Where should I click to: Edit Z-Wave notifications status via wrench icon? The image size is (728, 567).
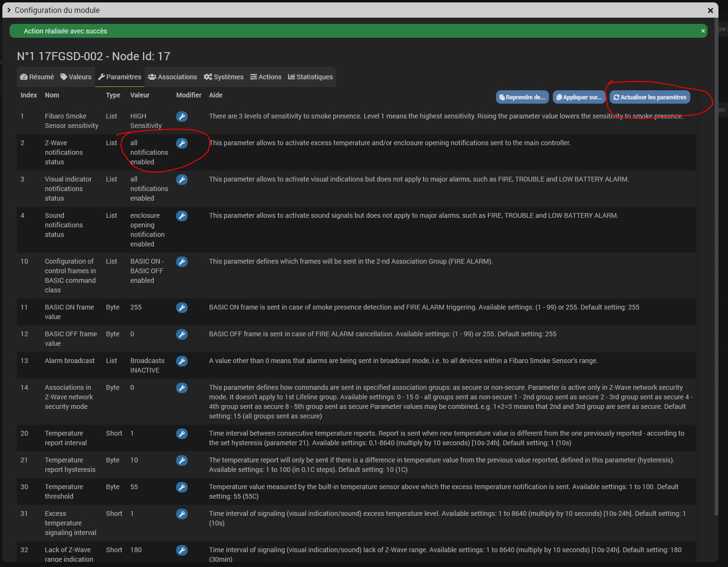point(182,143)
